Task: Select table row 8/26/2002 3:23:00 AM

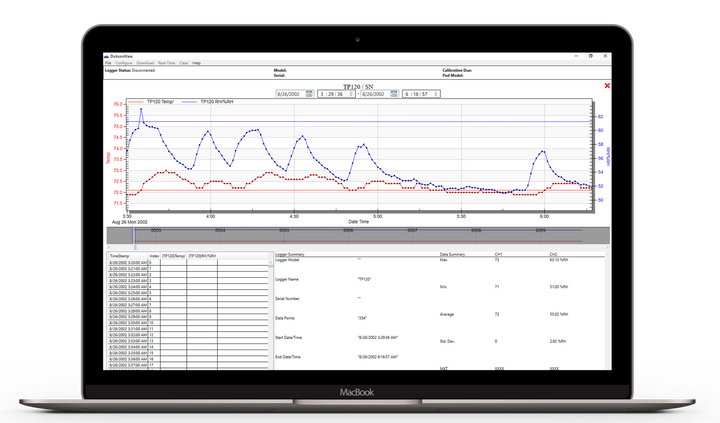Action: (188, 281)
